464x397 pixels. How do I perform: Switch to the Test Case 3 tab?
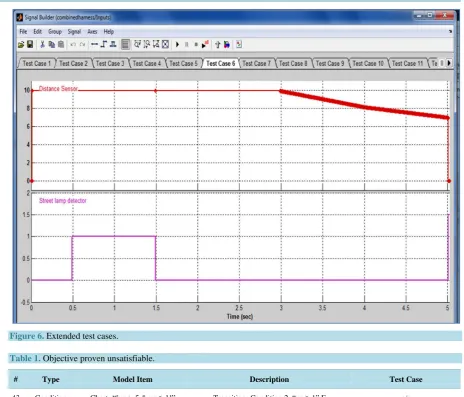(x=110, y=63)
